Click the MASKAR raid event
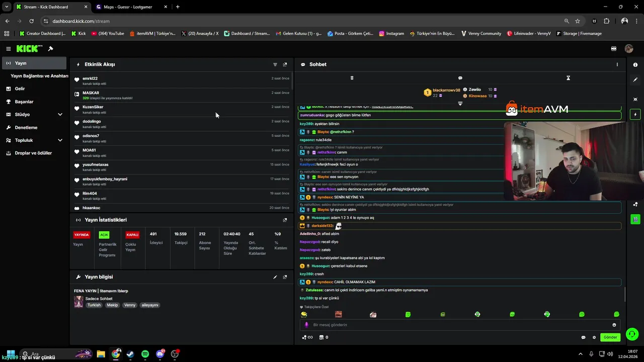644x362 pixels. coord(182,95)
